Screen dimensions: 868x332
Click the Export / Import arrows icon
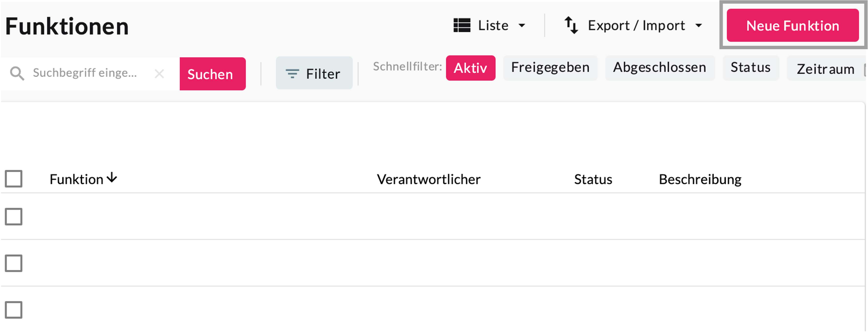pyautogui.click(x=571, y=26)
